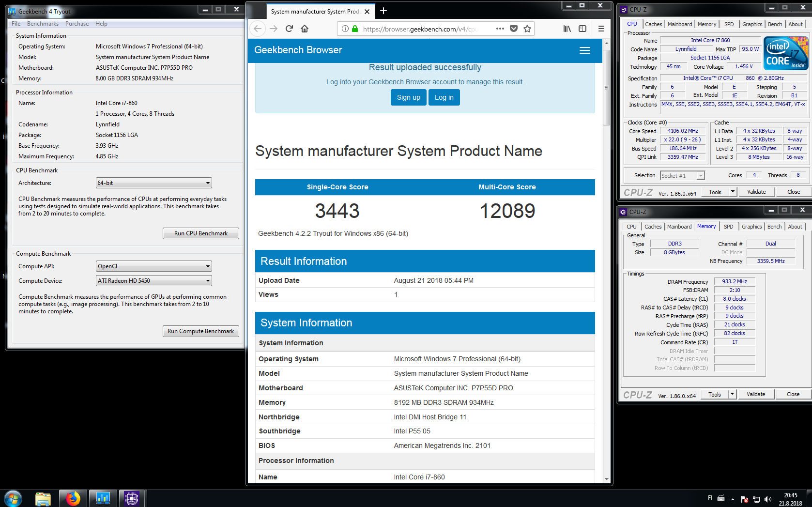Switch to Bench tab in upper CPU-Z
Viewport: 812px width, 507px height.
775,24
